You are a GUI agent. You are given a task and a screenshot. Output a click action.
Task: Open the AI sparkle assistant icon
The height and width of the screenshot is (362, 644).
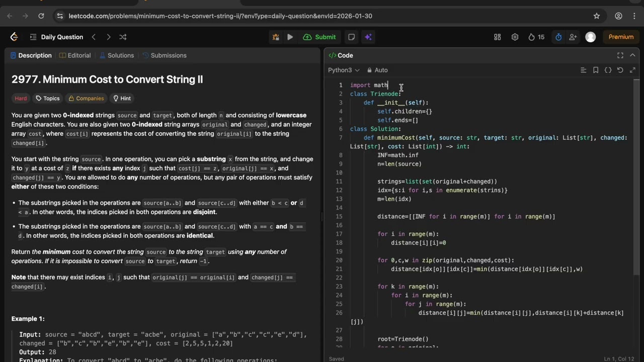tap(368, 37)
